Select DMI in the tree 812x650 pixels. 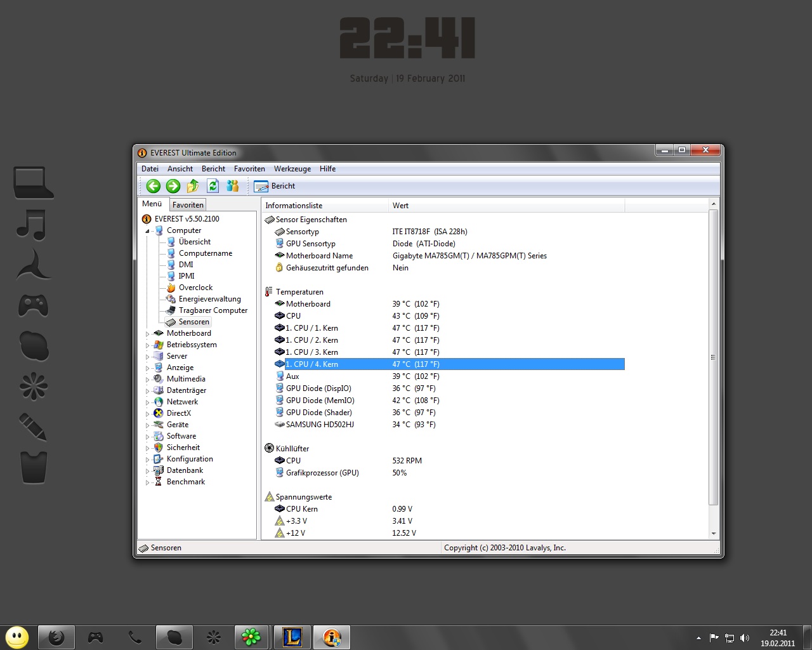point(186,265)
